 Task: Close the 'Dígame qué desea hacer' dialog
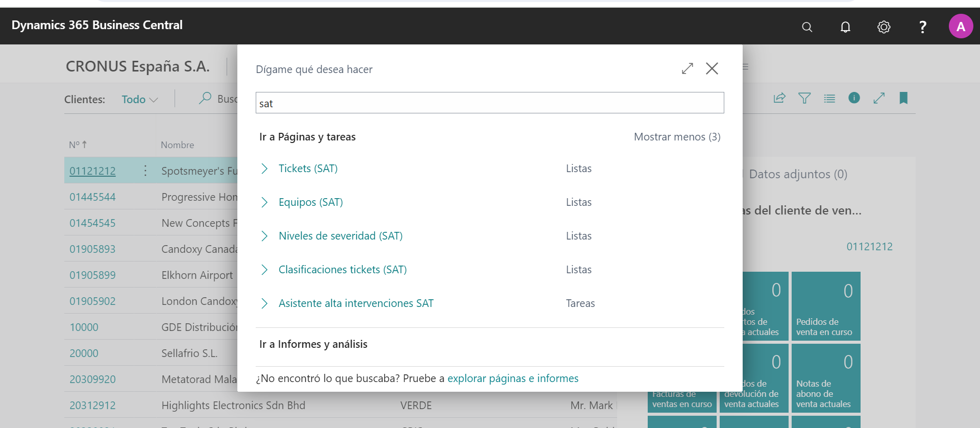712,68
